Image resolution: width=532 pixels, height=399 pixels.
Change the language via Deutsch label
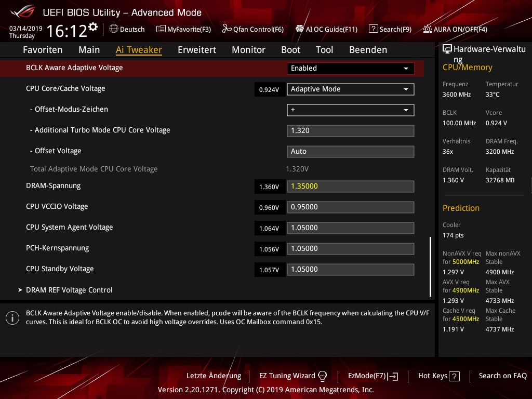pos(132,29)
